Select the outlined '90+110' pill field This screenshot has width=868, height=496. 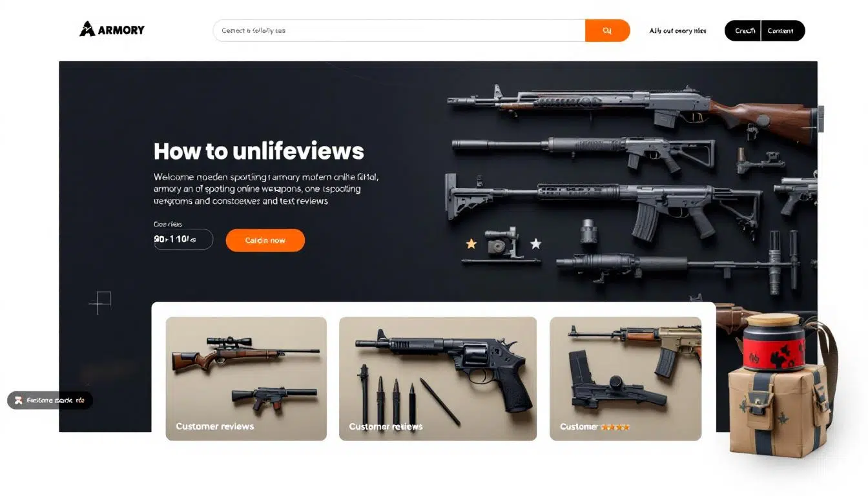pos(183,240)
